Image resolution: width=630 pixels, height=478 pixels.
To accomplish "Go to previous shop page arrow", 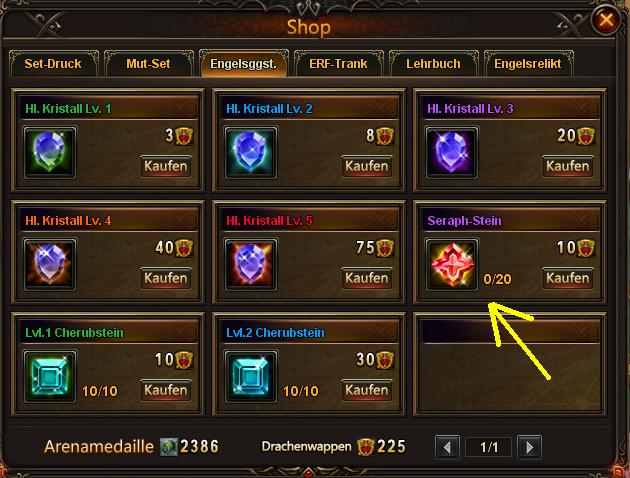I will [x=447, y=447].
